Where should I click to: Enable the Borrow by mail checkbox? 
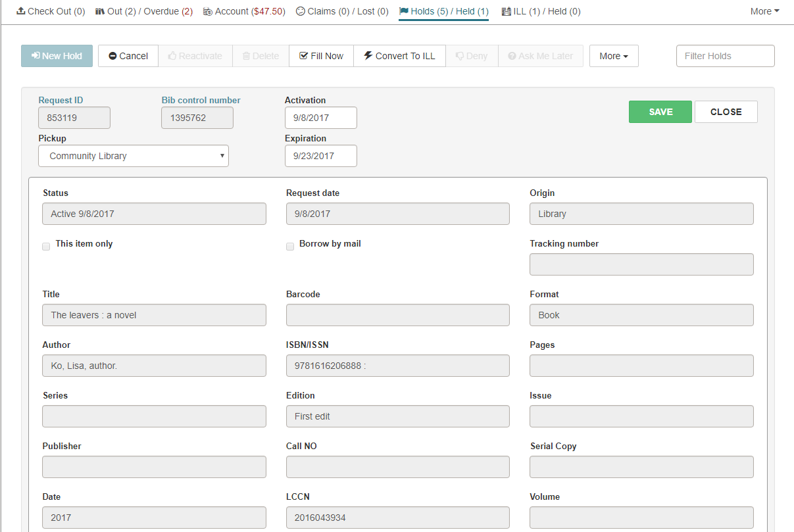(x=290, y=247)
